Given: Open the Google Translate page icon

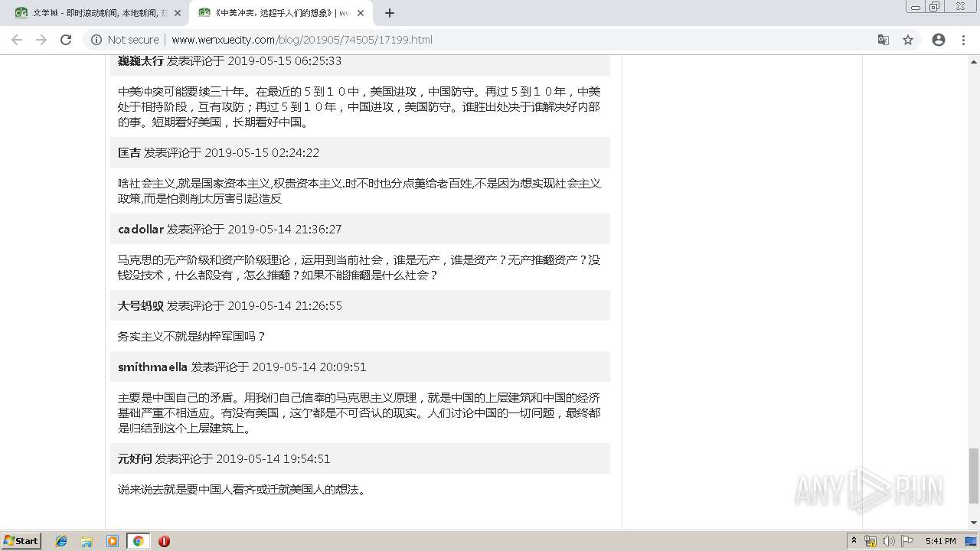Looking at the screenshot, I should (884, 40).
